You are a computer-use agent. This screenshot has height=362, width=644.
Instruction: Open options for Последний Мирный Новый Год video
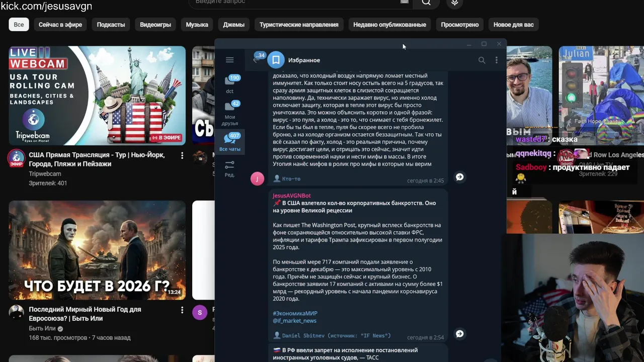(x=182, y=310)
